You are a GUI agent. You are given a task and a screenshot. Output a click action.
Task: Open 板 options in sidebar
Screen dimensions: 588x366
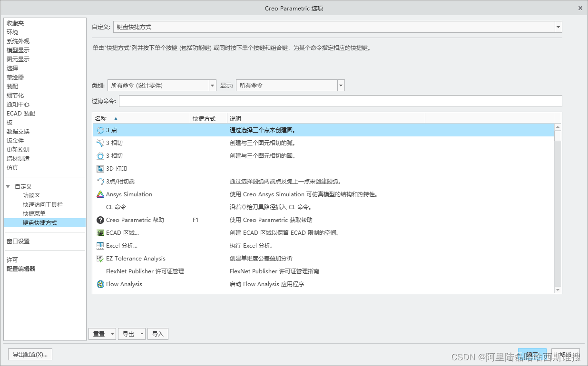tap(10, 122)
